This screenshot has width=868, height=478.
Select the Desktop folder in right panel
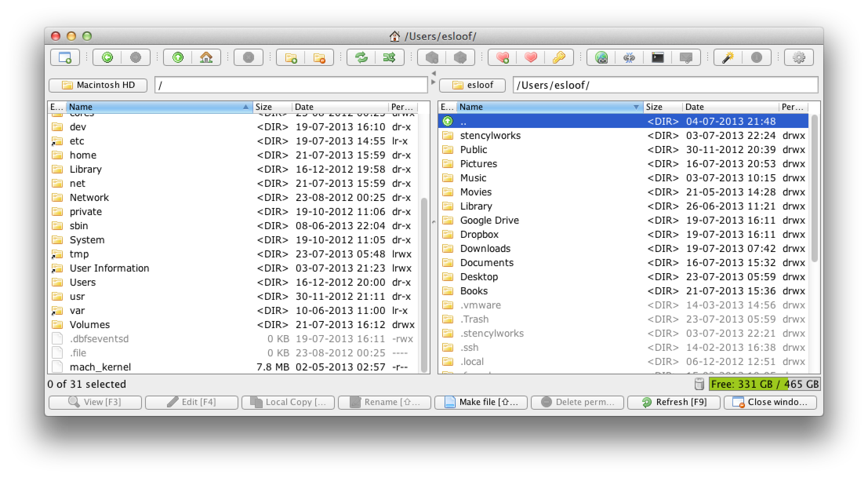point(623,277)
